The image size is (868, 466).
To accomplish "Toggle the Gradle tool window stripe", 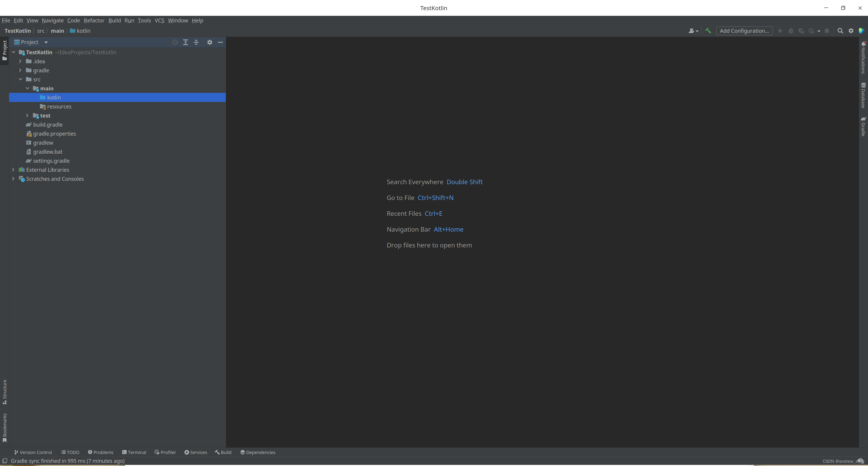I will coord(863,126).
